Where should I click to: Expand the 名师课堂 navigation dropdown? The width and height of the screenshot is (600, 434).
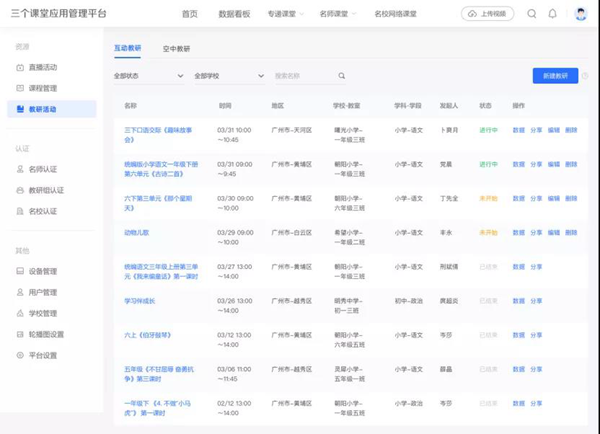(x=340, y=14)
